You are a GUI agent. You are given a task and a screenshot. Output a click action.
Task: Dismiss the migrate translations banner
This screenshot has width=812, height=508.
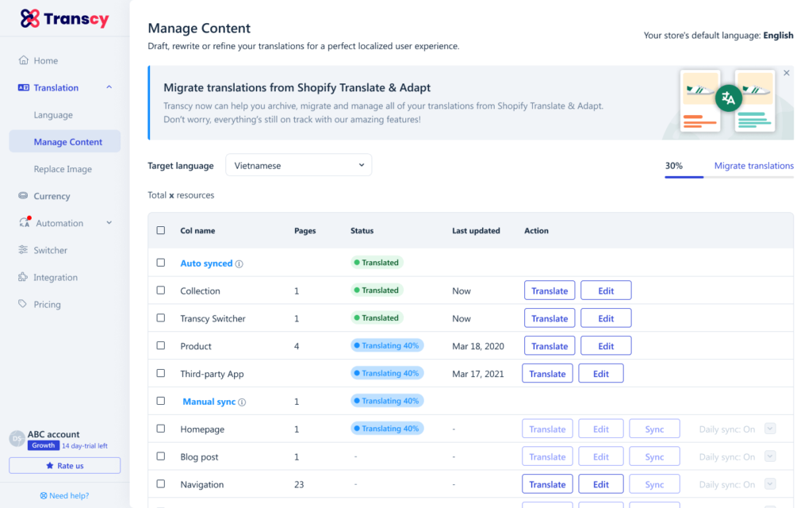click(787, 73)
